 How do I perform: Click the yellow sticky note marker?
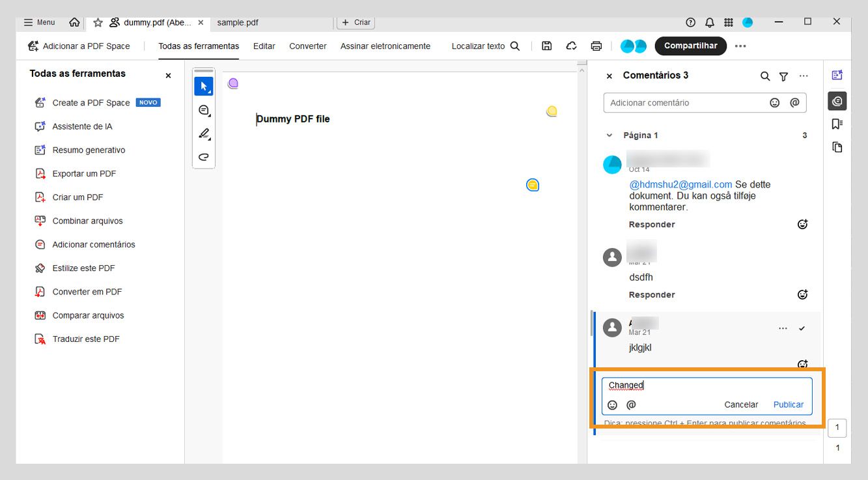[552, 111]
